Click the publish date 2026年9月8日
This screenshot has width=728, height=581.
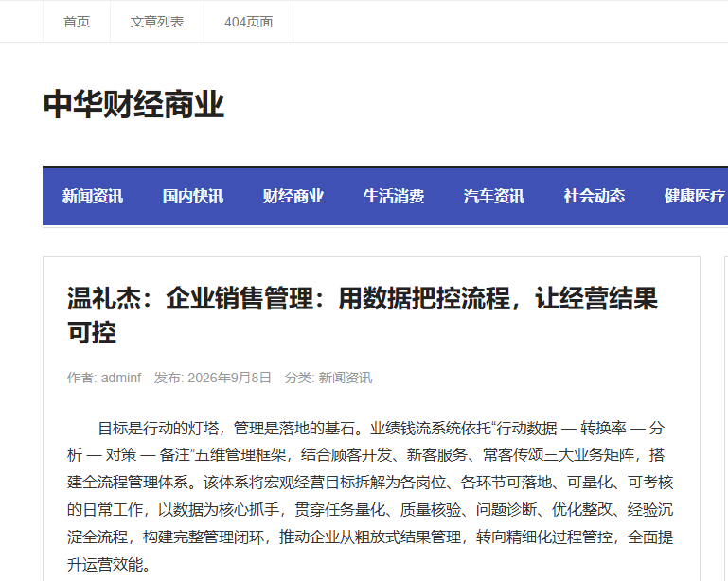(229, 378)
